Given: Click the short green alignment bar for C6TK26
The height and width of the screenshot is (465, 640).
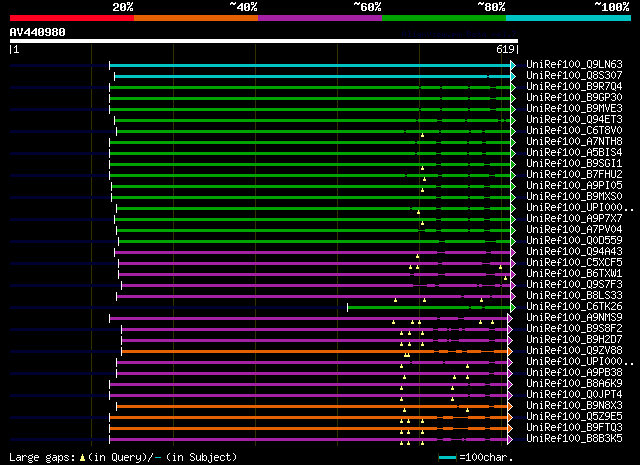Looking at the screenshot, I should [x=429, y=308].
